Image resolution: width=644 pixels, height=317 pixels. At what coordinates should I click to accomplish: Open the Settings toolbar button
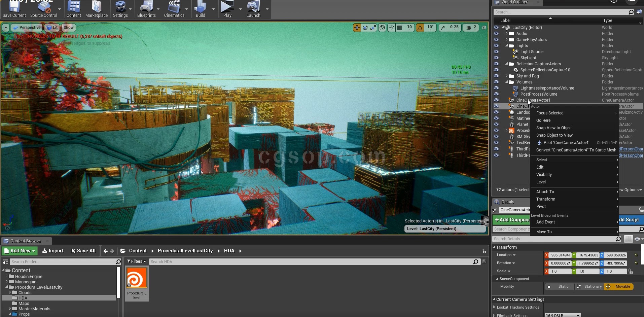click(120, 9)
